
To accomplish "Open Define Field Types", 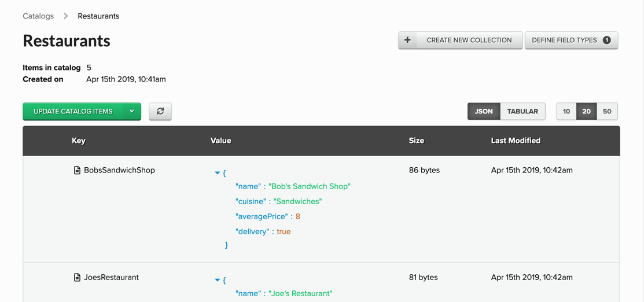I will click(x=564, y=40).
